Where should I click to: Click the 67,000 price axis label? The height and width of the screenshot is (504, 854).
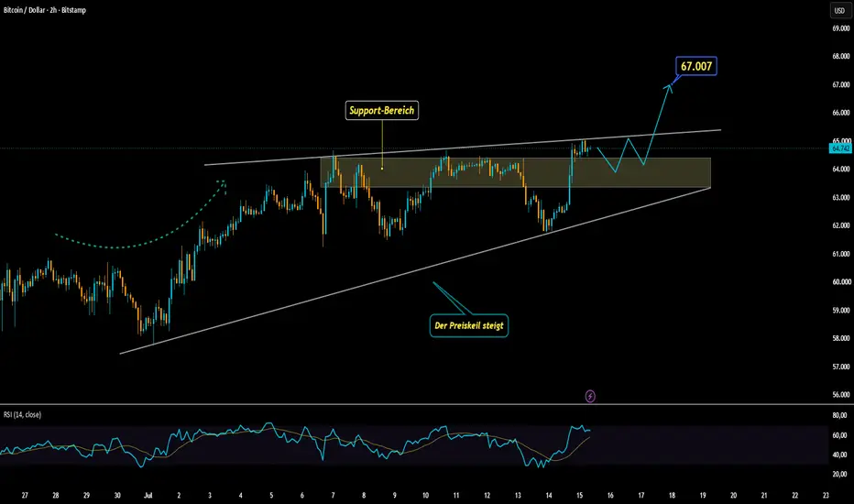click(841, 84)
